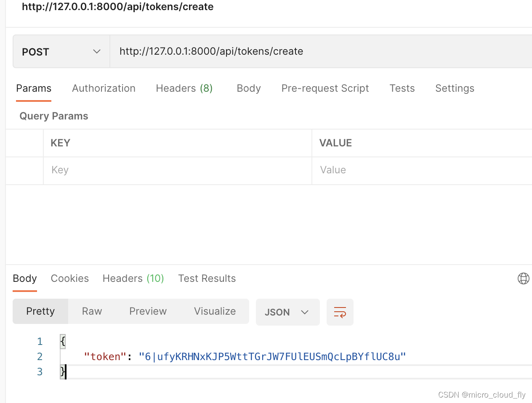Check Test Results of the response
Image resolution: width=532 pixels, height=403 pixels.
(x=207, y=278)
